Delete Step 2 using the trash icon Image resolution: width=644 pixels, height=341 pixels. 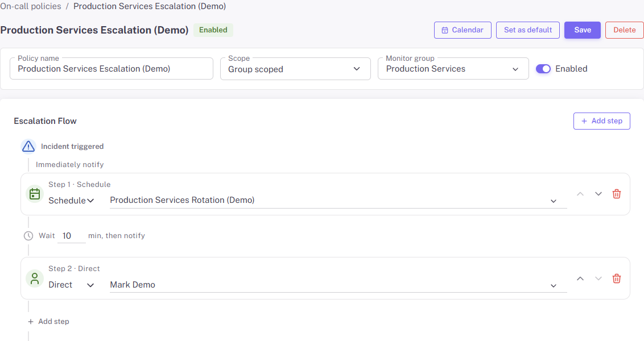tap(616, 278)
